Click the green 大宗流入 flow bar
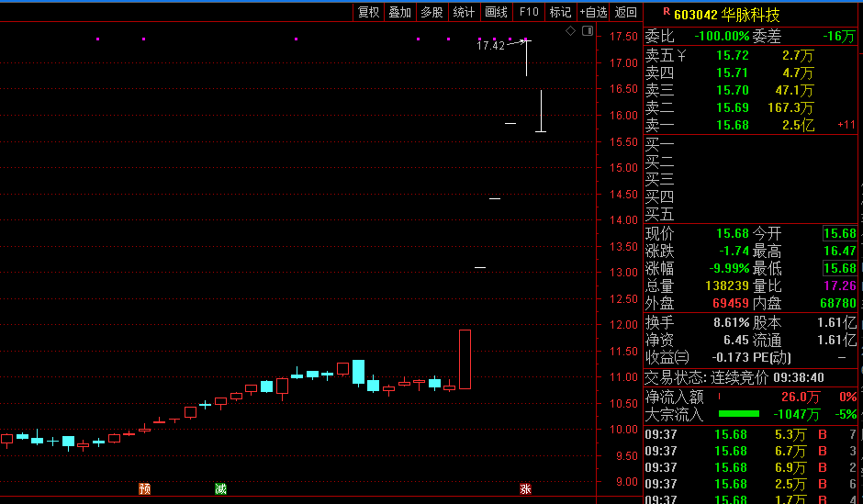Viewport: 863px width, 504px height. tap(739, 414)
